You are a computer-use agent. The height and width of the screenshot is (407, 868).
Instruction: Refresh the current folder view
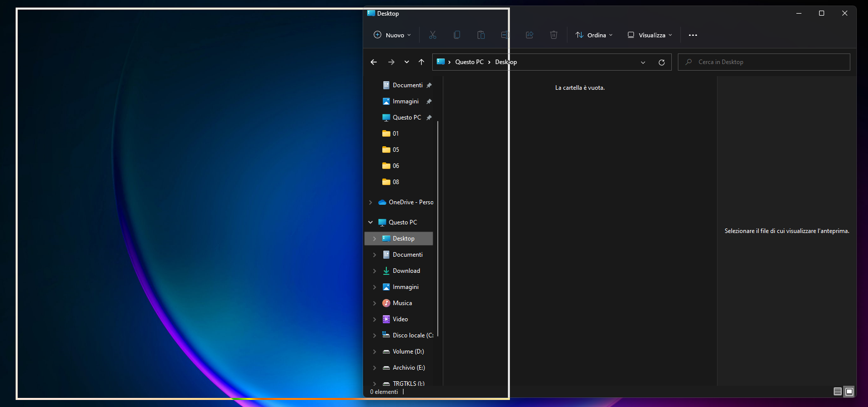click(x=661, y=62)
